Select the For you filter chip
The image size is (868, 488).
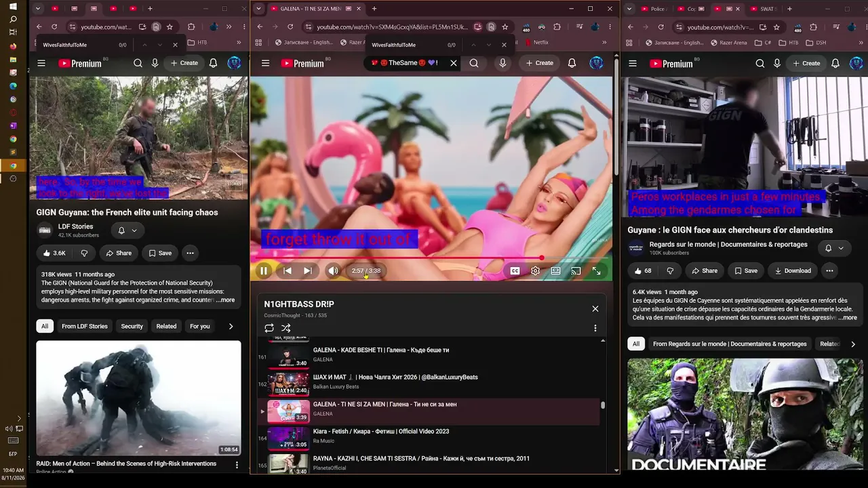click(x=199, y=326)
